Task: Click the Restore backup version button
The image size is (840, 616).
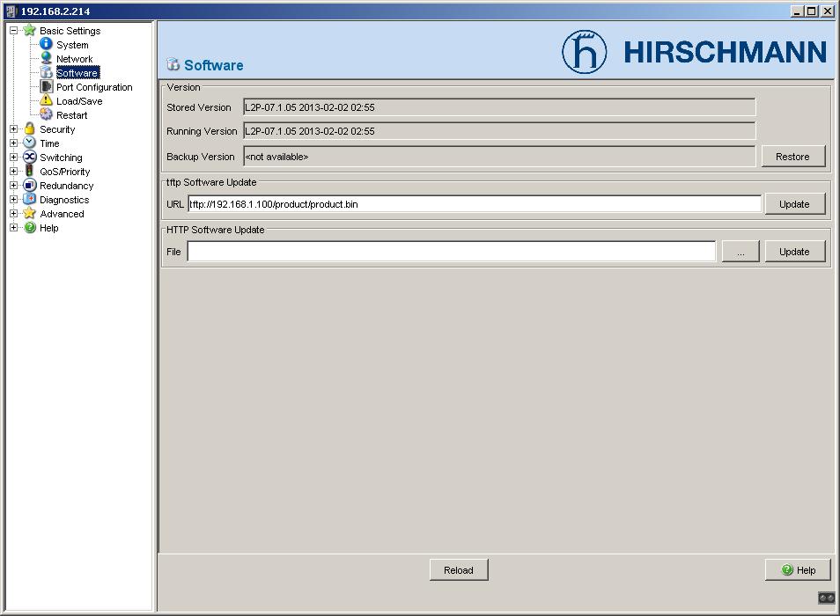Action: coord(792,157)
